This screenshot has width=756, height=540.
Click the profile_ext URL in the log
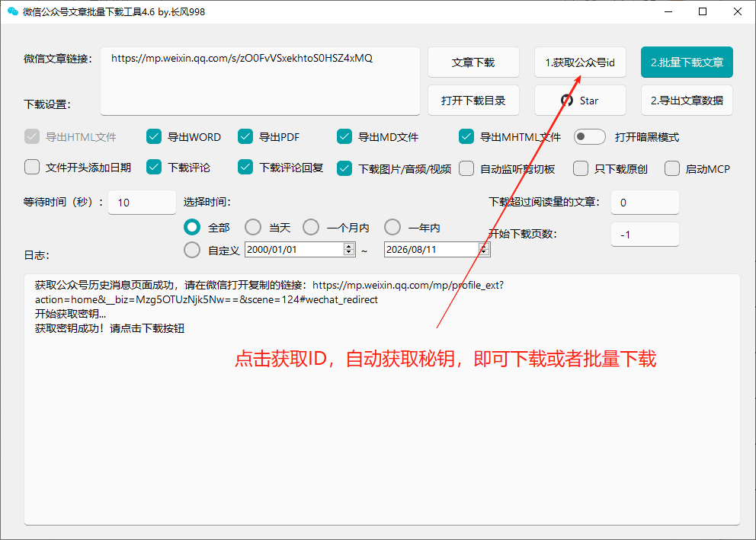[270, 292]
